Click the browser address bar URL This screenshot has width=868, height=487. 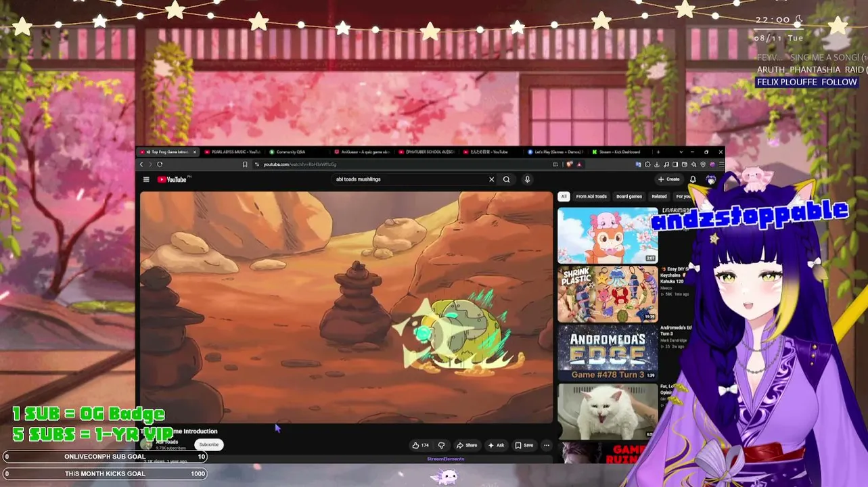(x=300, y=164)
